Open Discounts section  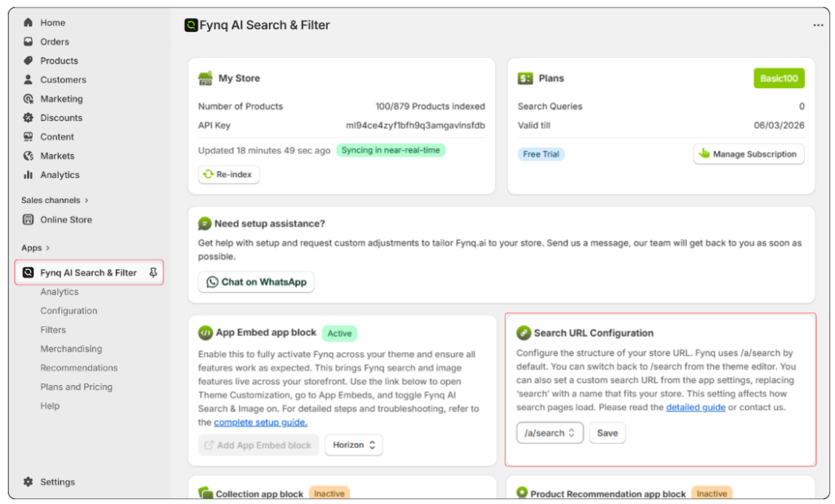(x=61, y=117)
